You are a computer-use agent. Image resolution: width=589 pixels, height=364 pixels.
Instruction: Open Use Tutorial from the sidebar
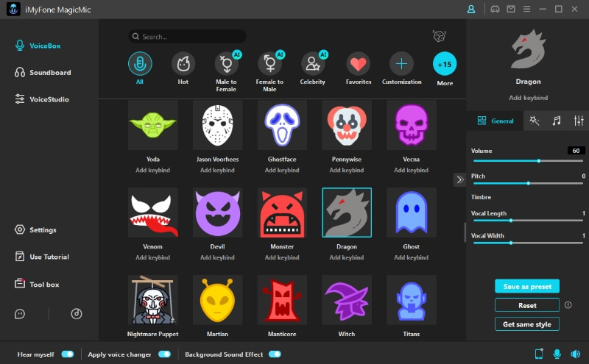coord(42,257)
